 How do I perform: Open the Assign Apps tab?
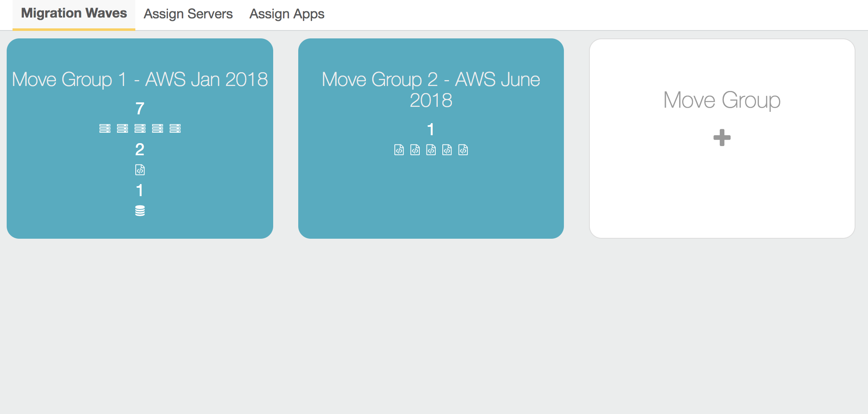pyautogui.click(x=287, y=14)
